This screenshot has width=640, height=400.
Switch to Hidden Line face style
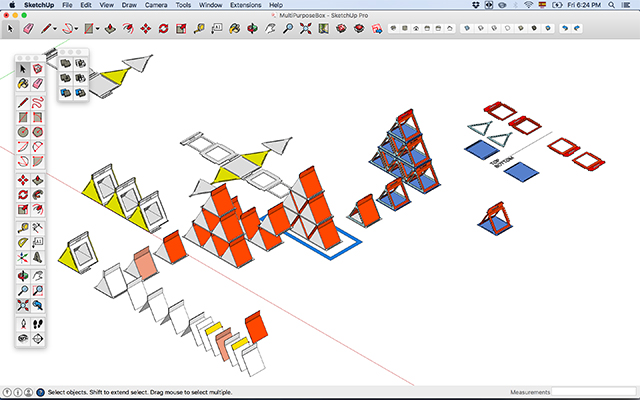[508, 28]
